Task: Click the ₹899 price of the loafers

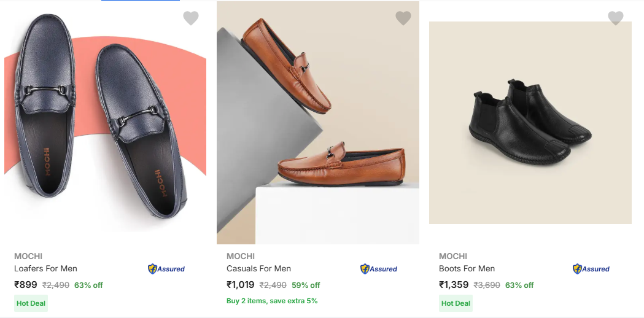Action: click(26, 285)
